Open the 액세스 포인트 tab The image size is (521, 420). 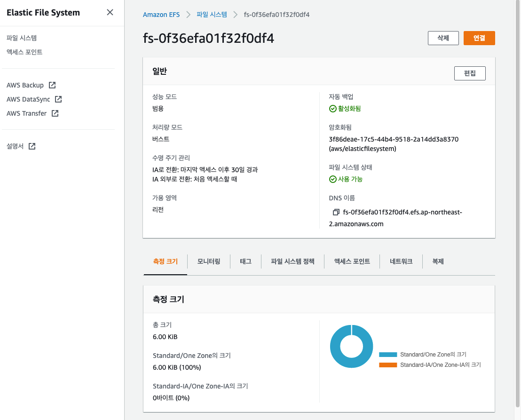pyautogui.click(x=352, y=262)
